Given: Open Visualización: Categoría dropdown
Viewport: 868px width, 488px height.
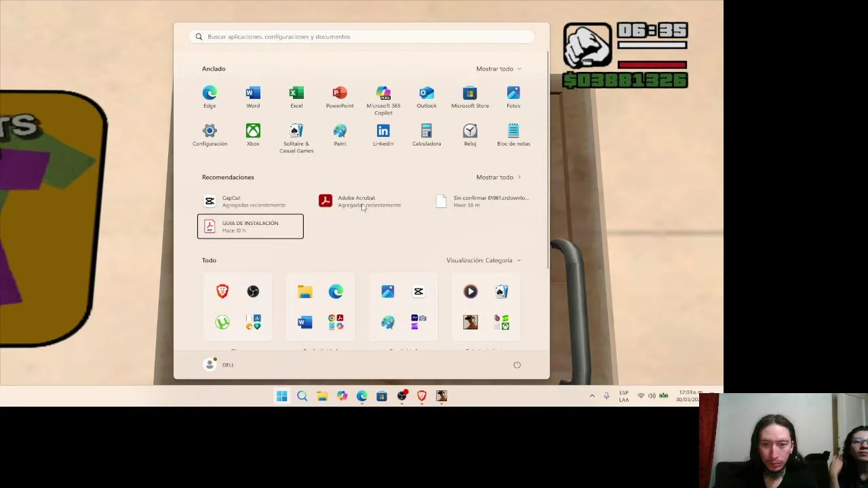Looking at the screenshot, I should 484,260.
